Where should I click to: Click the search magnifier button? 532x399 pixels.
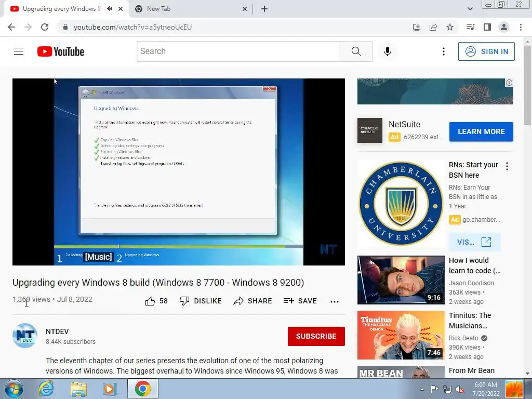[x=356, y=51]
